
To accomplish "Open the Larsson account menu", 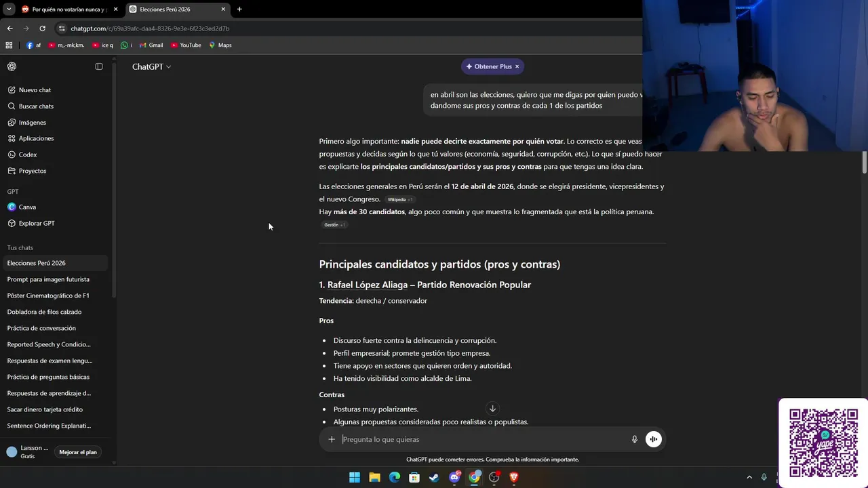I will click(x=28, y=452).
